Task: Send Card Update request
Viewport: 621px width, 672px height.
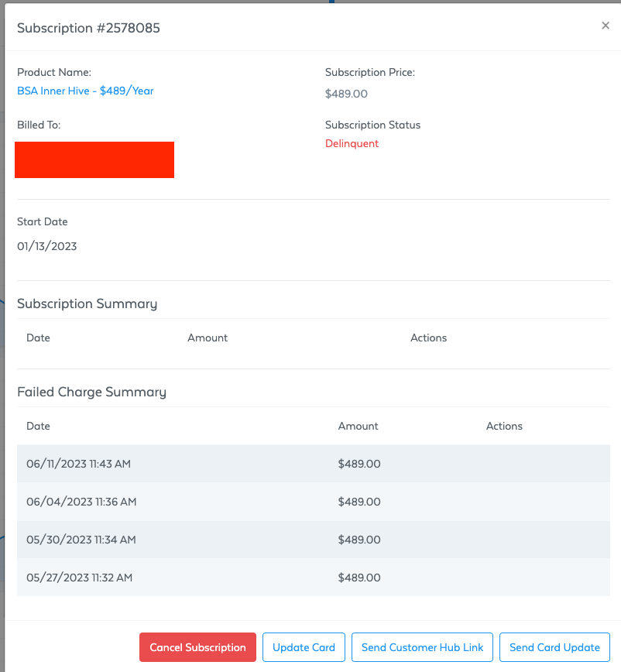Action: 554,647
